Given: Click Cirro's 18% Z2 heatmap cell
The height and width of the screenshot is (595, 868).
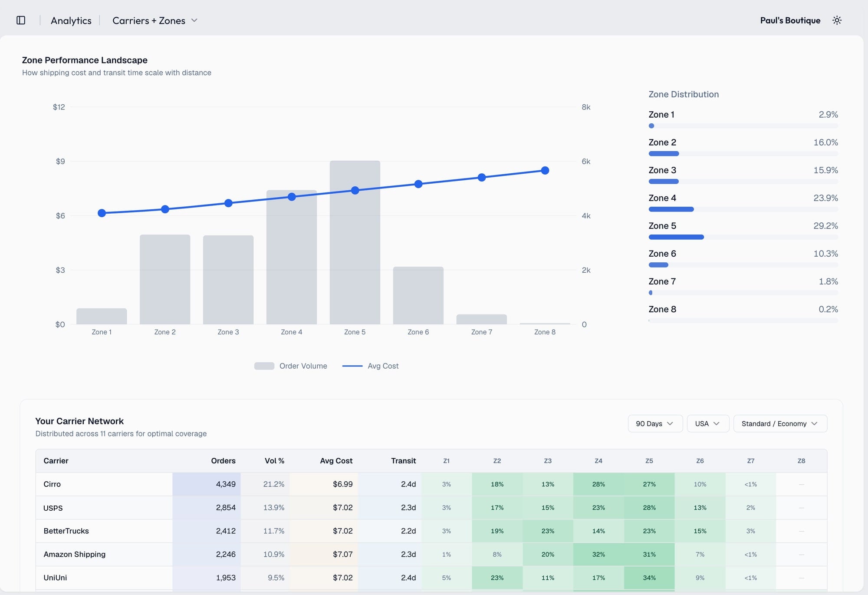Looking at the screenshot, I should (x=497, y=484).
